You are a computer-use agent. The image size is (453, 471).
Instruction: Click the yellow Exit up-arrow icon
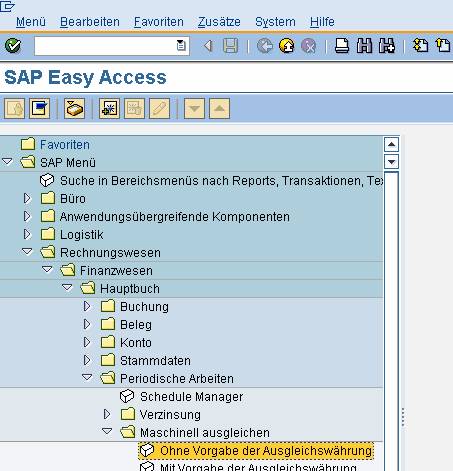pyautogui.click(x=287, y=46)
